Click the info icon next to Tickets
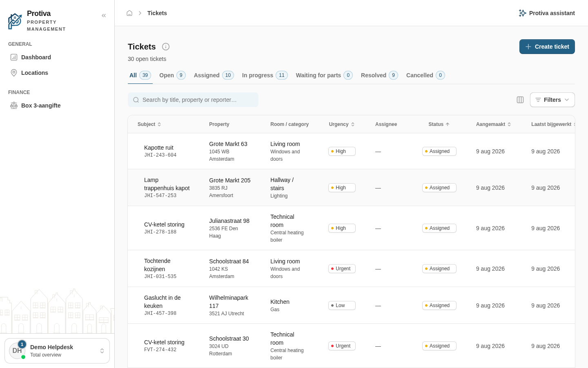 166,47
